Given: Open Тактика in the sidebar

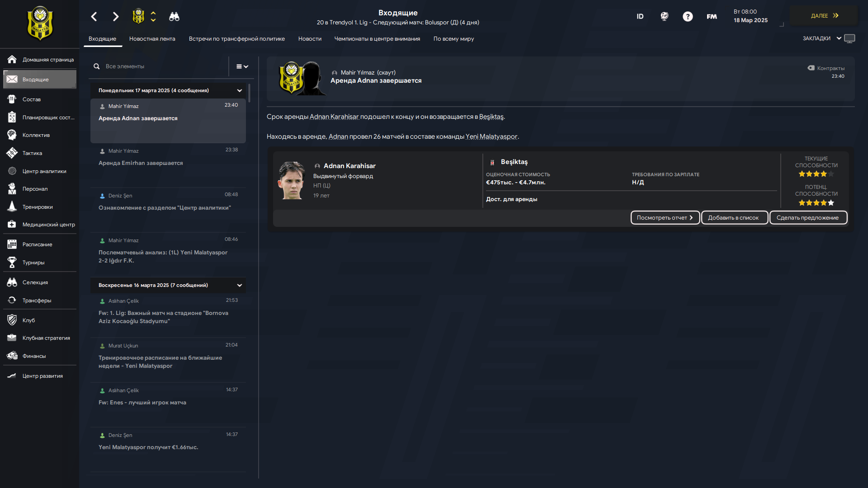Looking at the screenshot, I should [40, 153].
